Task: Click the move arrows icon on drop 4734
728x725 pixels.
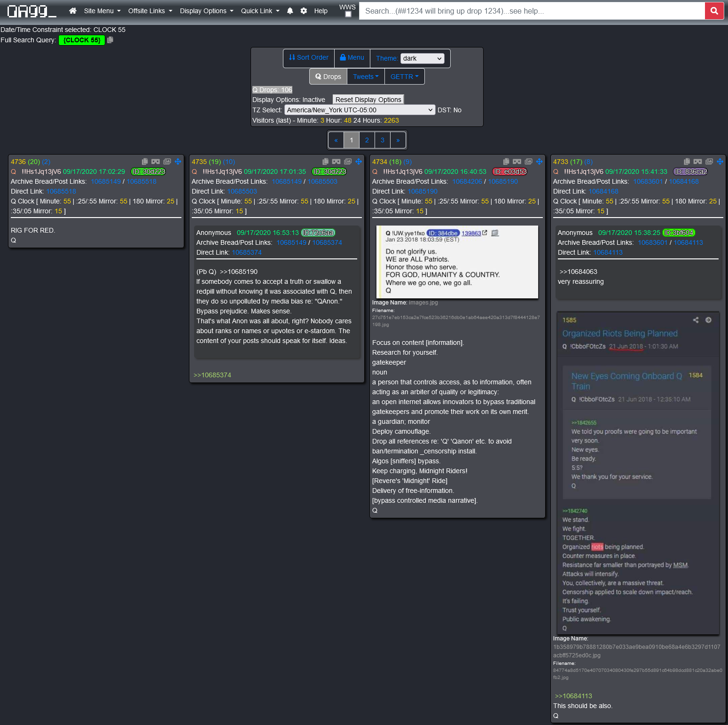Action: pyautogui.click(x=539, y=162)
